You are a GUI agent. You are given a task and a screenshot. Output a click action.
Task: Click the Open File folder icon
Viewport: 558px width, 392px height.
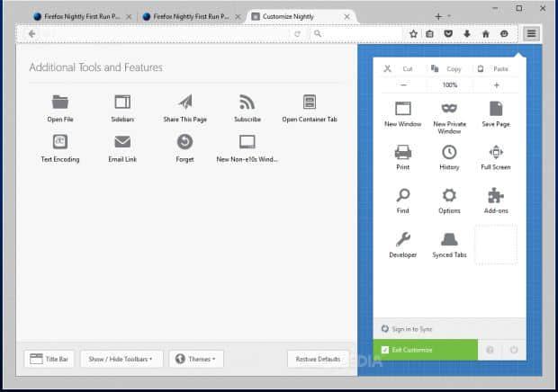tap(60, 102)
